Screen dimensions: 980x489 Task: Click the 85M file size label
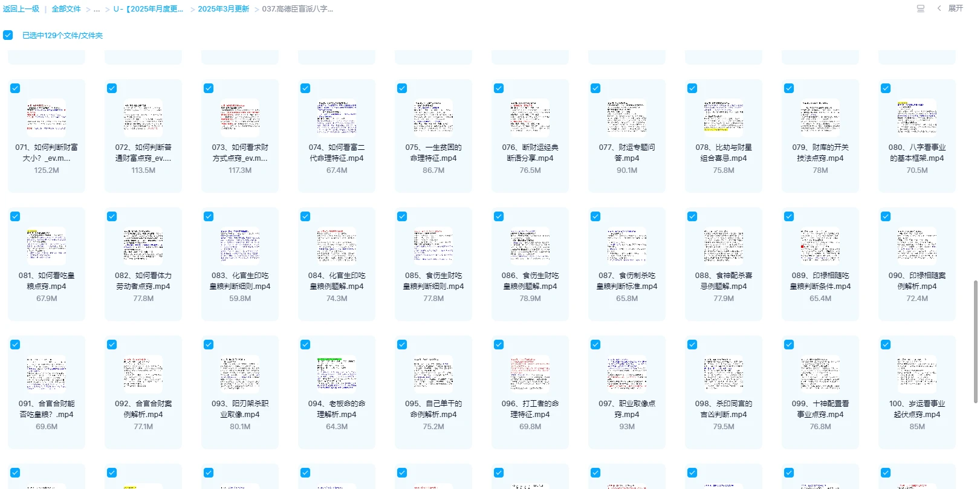917,427
